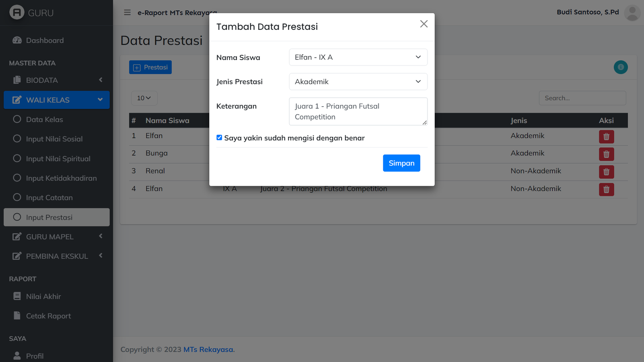
Task: Click the GURU logo icon
Action: coord(17,12)
